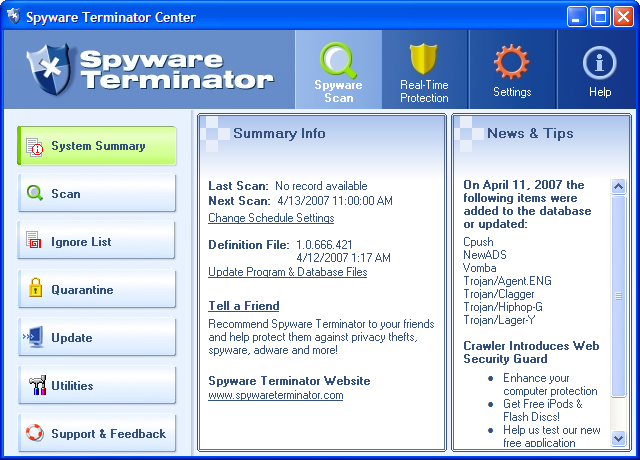Image resolution: width=640 pixels, height=460 pixels.
Task: Click definition date 4/12/2007 1:17 AM
Action: (x=343, y=258)
